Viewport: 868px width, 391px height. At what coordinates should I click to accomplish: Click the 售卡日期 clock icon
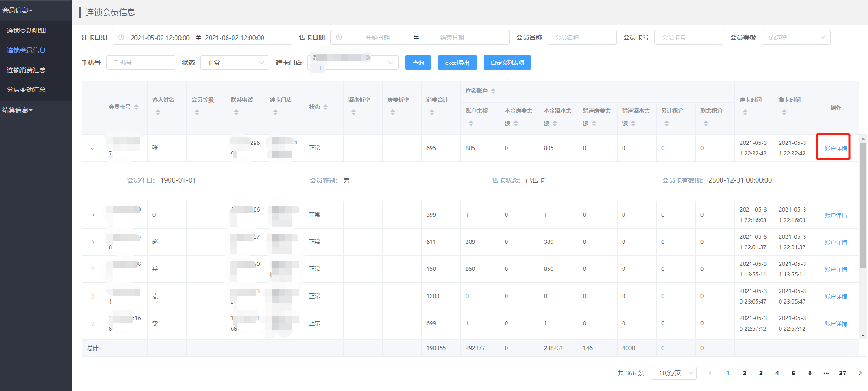pyautogui.click(x=338, y=37)
